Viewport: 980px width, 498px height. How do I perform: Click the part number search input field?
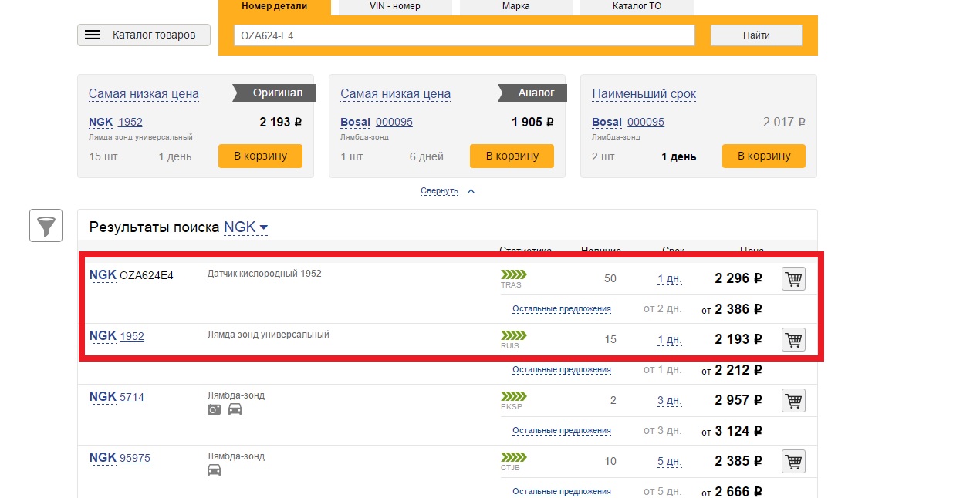coord(464,35)
